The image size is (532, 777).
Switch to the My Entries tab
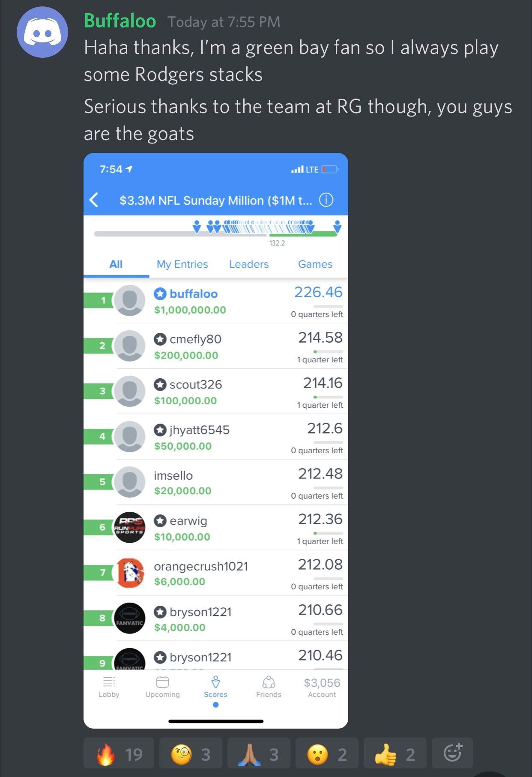[182, 264]
